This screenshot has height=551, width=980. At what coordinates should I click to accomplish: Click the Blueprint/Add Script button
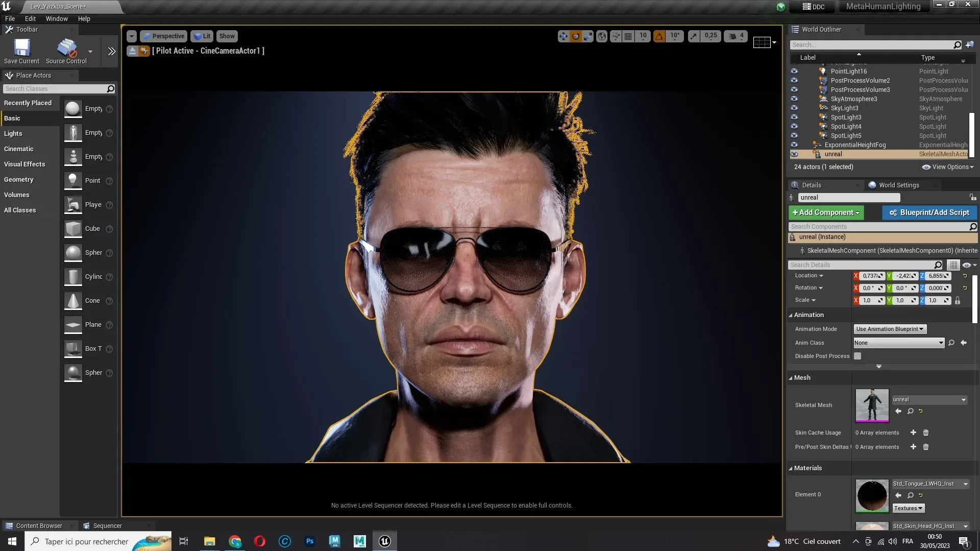point(929,212)
